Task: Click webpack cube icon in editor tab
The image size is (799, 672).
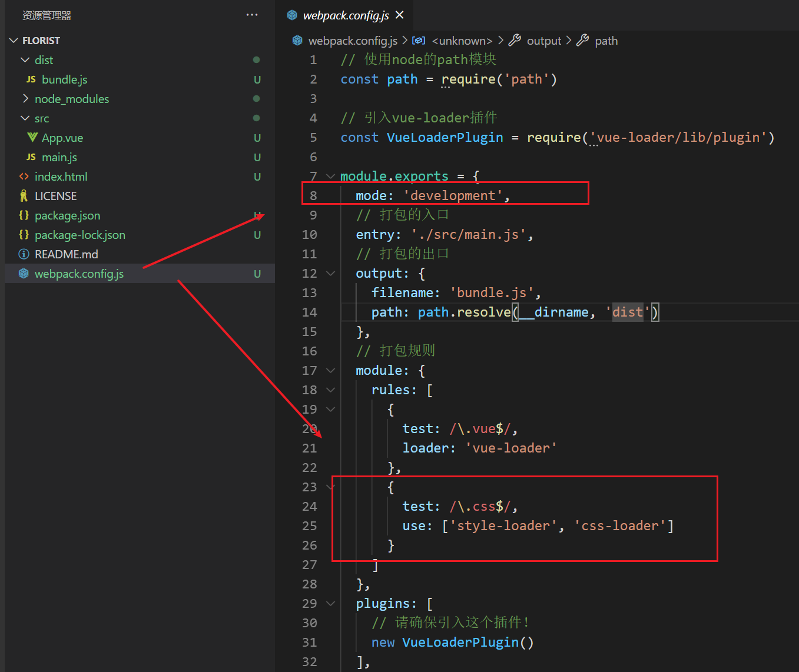Action: (292, 15)
